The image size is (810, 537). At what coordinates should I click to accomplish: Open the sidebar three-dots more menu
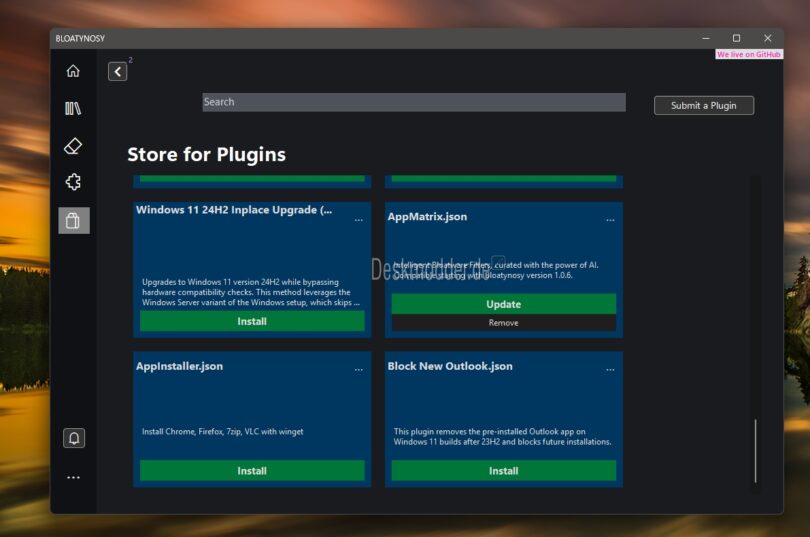pos(73,477)
